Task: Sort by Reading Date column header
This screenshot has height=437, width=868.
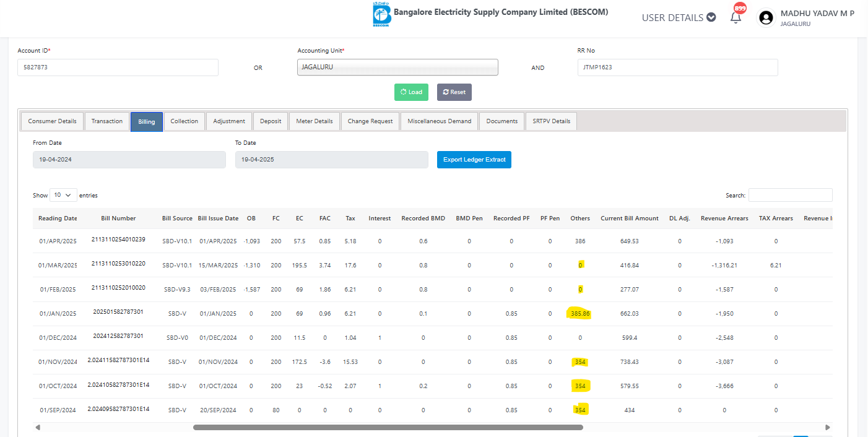Action: click(58, 218)
